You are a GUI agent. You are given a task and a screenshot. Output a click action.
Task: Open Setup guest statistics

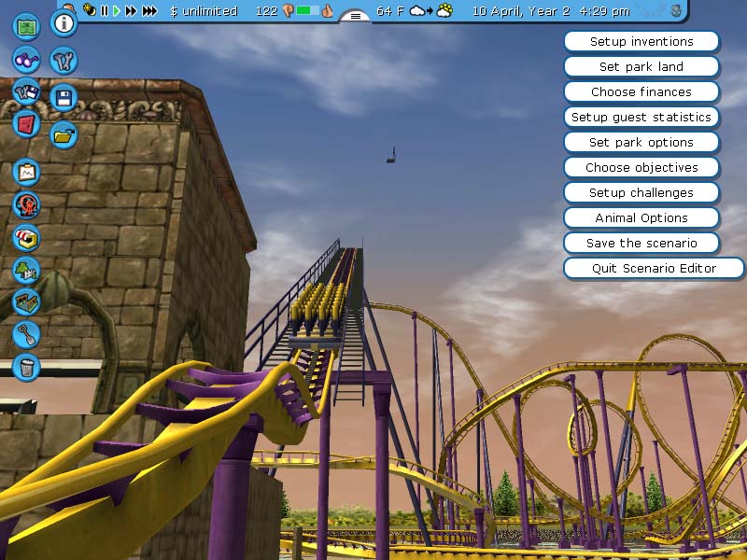[x=641, y=118]
